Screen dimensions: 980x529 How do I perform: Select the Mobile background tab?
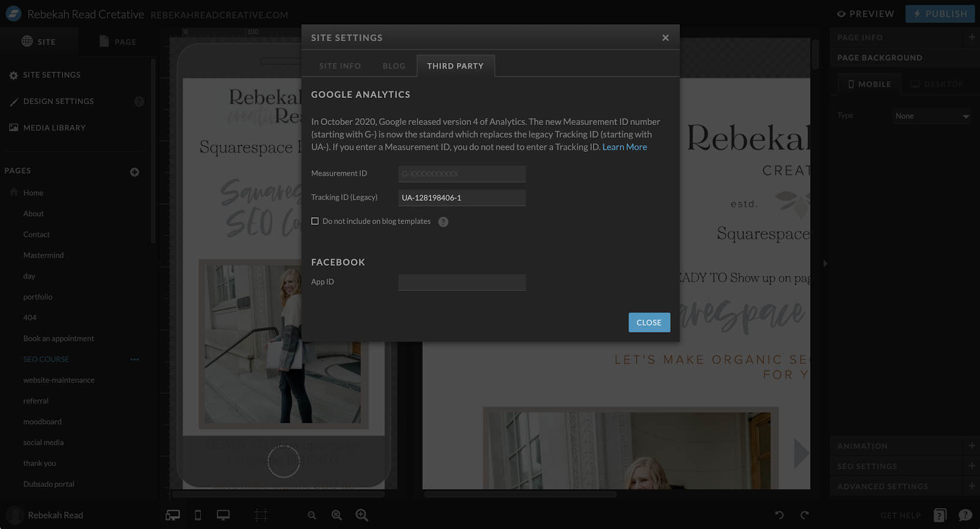click(x=869, y=84)
